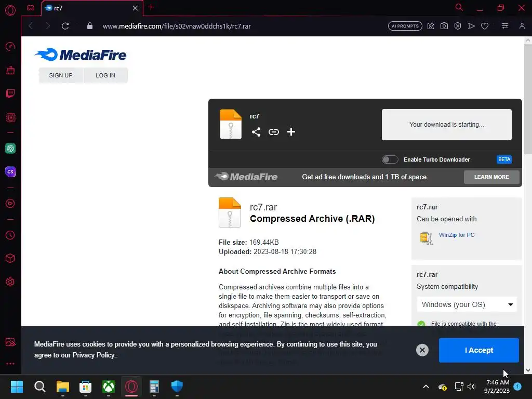
Task: Open the pencil-and-page icon in address bar
Action: [x=431, y=26]
